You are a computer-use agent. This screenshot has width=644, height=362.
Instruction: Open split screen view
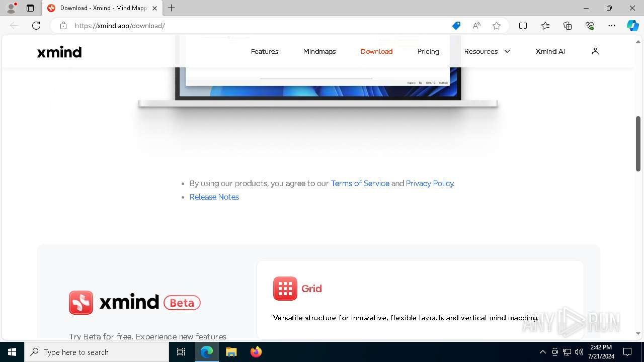(x=523, y=26)
